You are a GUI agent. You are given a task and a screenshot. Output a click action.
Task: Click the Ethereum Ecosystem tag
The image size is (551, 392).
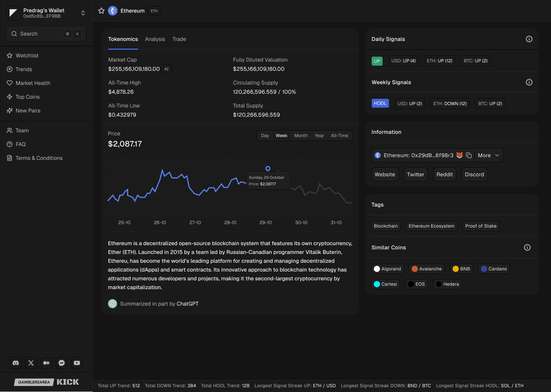coord(431,226)
